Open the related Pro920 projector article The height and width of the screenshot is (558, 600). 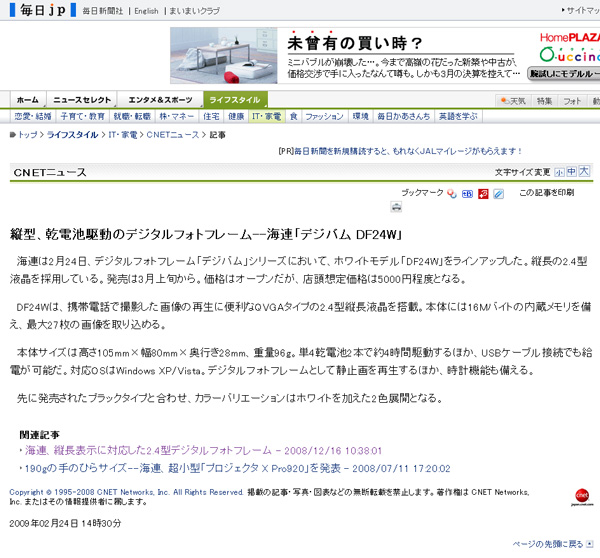point(237,468)
